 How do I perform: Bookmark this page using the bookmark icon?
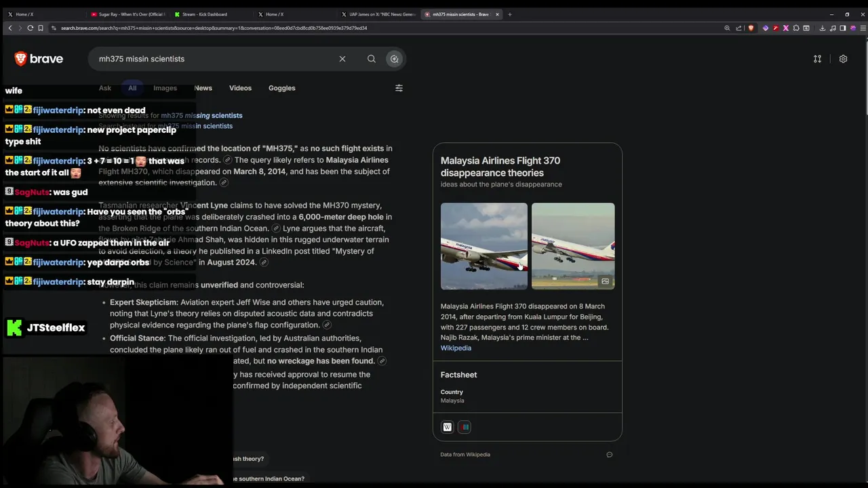(x=41, y=28)
